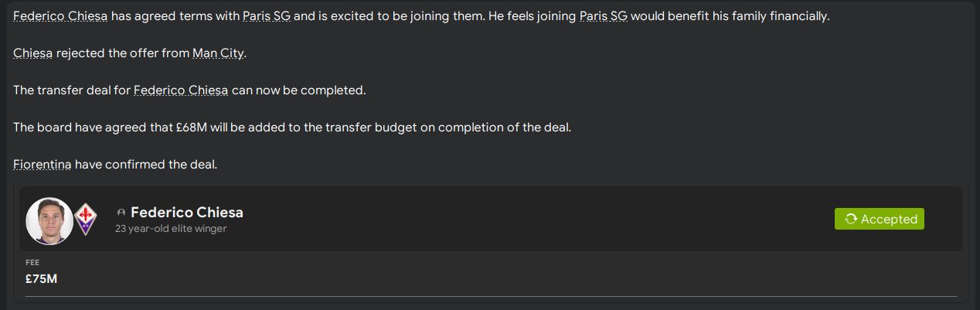Open Federico Chiesa link in first sentence
Screen dimensions: 980x310
tap(60, 16)
